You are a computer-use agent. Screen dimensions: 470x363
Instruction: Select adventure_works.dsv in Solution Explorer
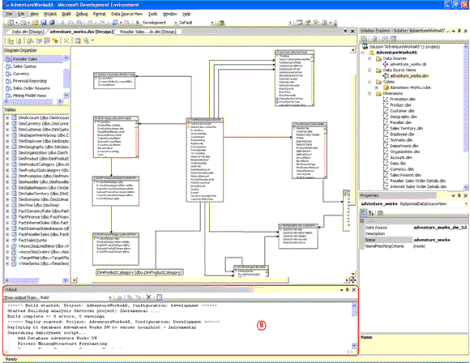(409, 76)
